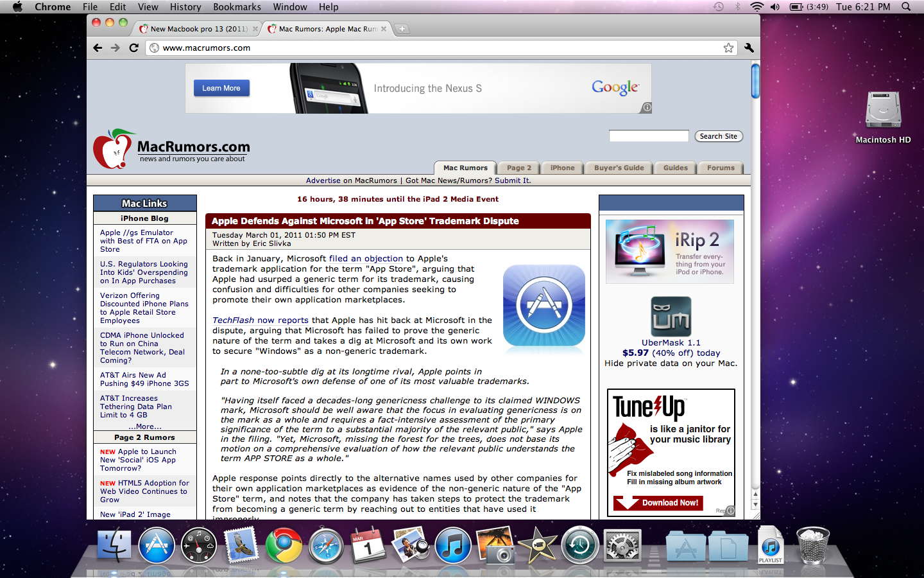The image size is (924, 578).
Task: Click the ad info icon on Google banner
Action: click(647, 108)
